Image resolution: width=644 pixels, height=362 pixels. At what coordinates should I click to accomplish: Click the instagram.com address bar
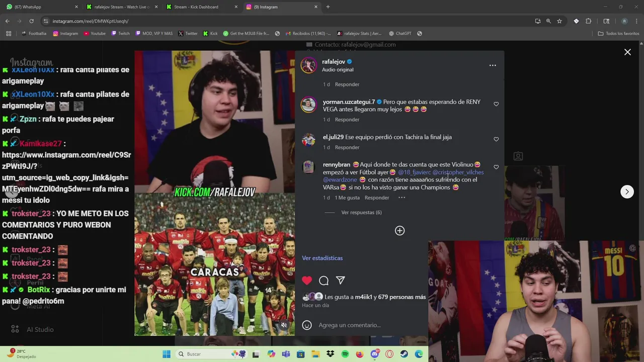pyautogui.click(x=287, y=21)
